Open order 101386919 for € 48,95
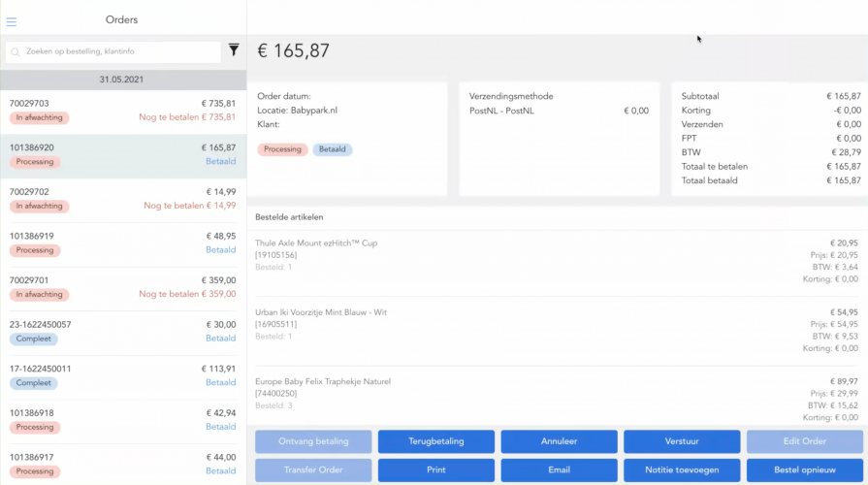The image size is (868, 485). (122, 242)
